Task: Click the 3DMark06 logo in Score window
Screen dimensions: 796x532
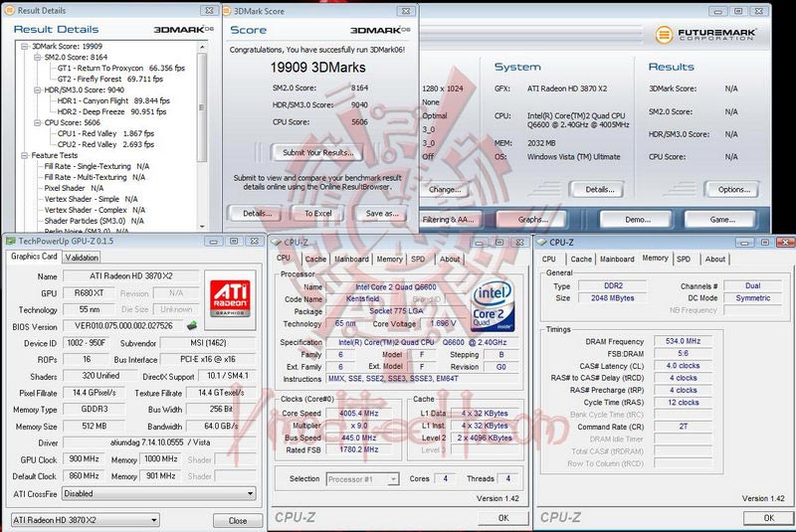Action: click(x=380, y=30)
